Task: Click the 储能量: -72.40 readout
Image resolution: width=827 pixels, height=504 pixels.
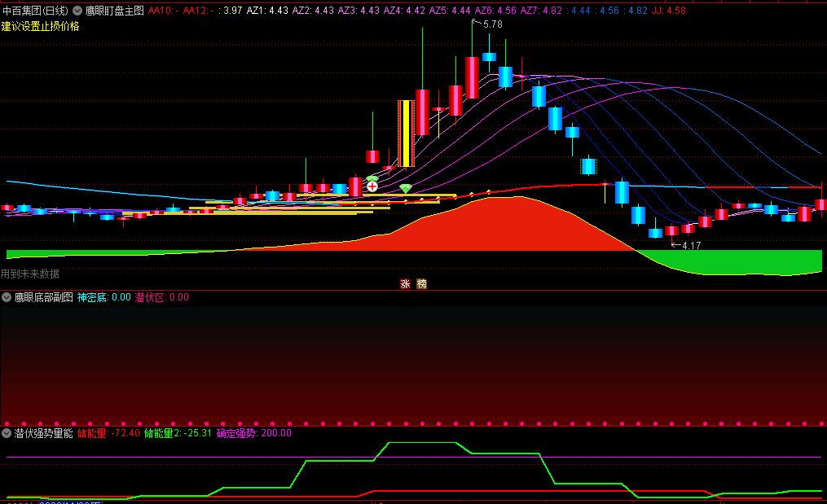Action: click(108, 433)
